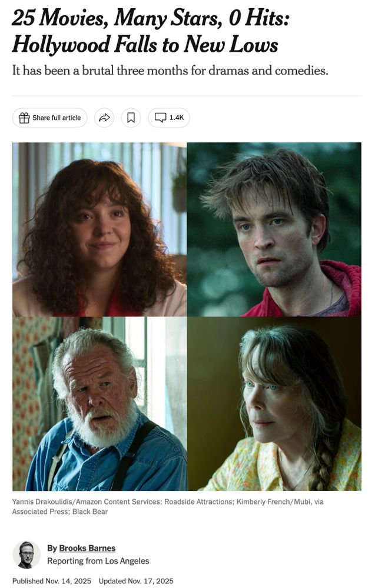Click the headline '25 Movies, Many Stars, 0 Hits'

[x=151, y=18]
